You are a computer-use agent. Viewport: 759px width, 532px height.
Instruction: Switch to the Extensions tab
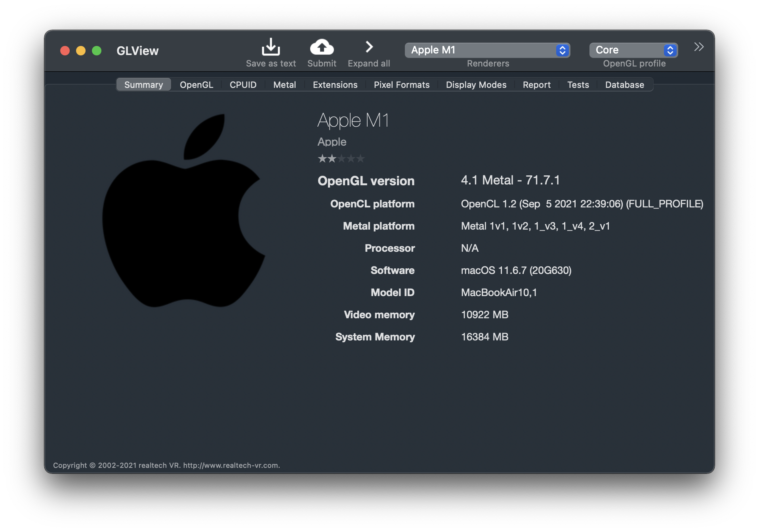(335, 85)
